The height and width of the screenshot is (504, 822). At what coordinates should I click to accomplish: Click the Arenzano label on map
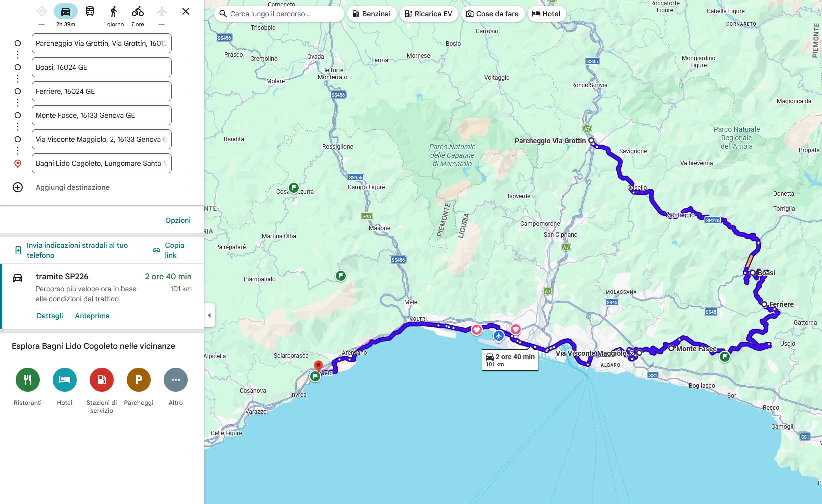pos(354,353)
